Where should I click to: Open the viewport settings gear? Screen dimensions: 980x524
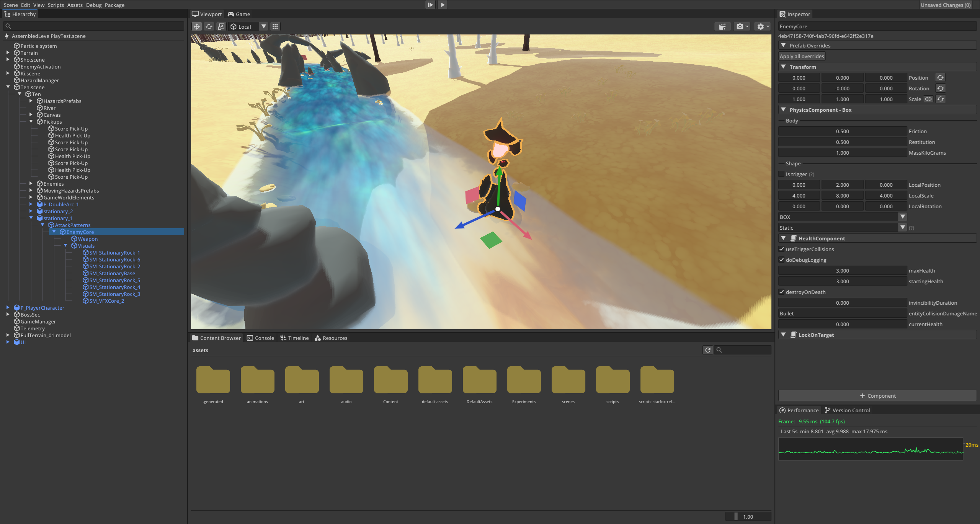(x=763, y=26)
